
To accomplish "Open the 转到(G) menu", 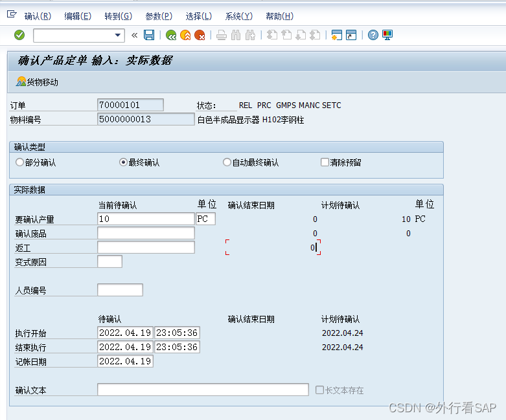I will click(x=119, y=16).
